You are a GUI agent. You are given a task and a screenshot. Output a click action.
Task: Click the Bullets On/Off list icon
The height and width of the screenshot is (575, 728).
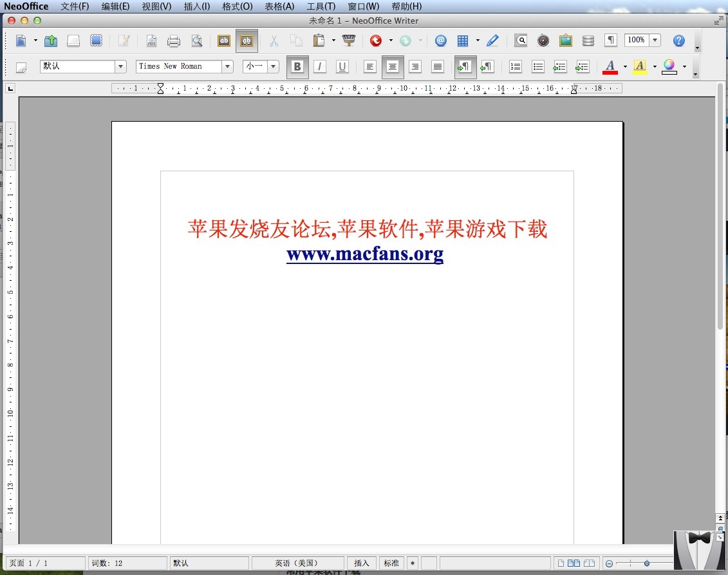[538, 67]
